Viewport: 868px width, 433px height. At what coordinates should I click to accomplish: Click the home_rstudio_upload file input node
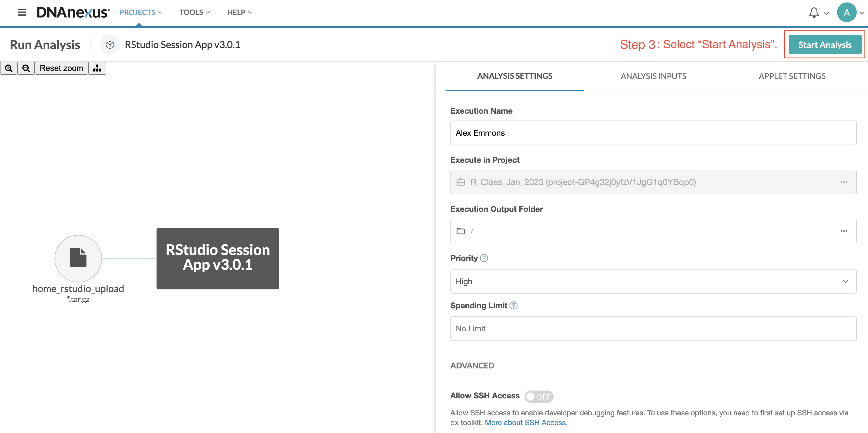78,258
